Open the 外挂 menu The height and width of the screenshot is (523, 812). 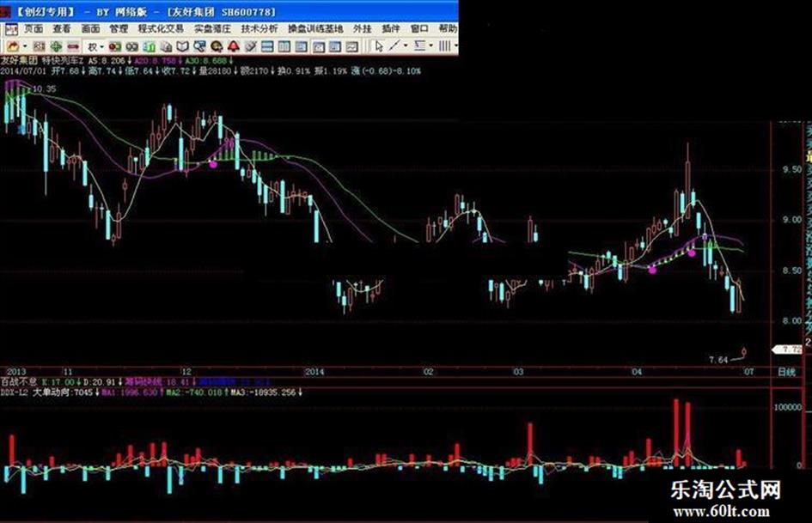pos(363,29)
